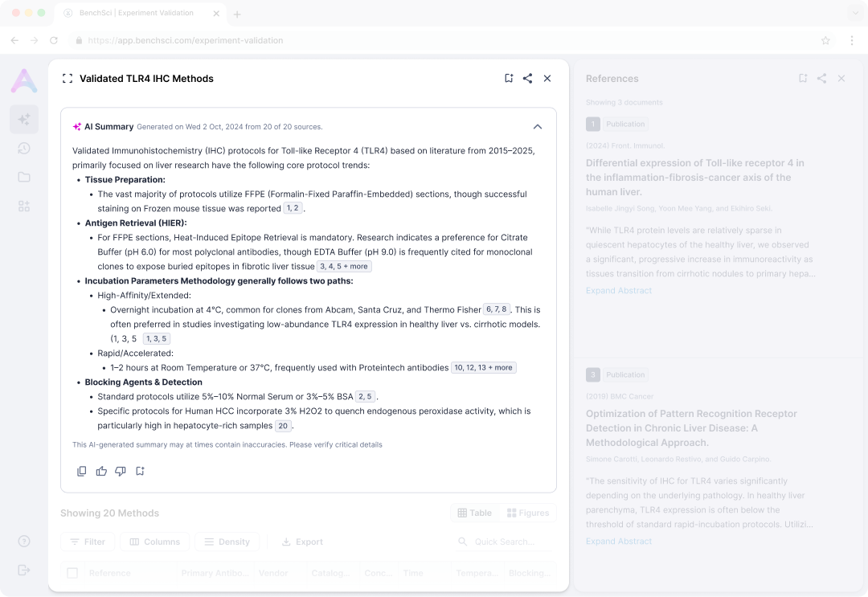Give the AI Summary a thumbs up
This screenshot has width=868, height=597.
101,471
